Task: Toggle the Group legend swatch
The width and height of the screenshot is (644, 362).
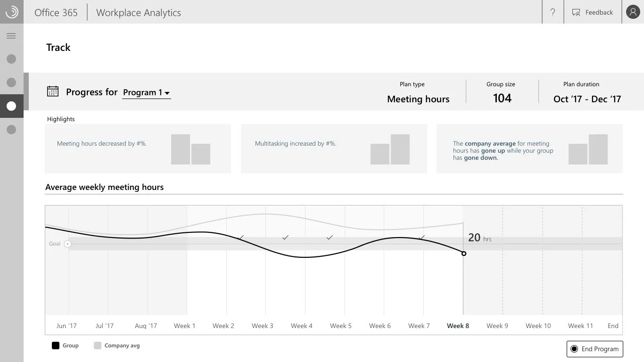Action: click(55, 346)
